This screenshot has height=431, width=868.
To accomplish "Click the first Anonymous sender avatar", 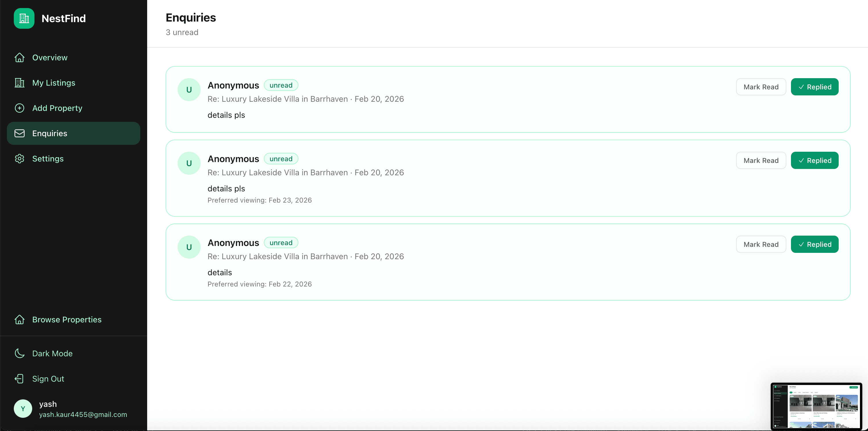I will coord(189,90).
